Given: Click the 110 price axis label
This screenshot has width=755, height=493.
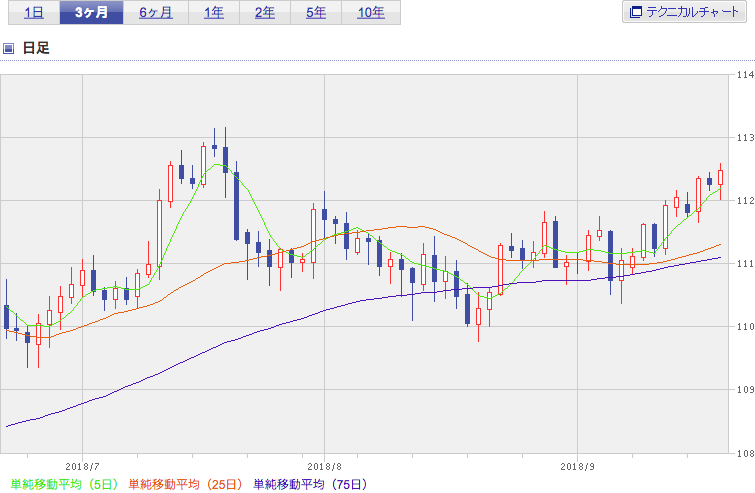Looking at the screenshot, I should click(745, 327).
